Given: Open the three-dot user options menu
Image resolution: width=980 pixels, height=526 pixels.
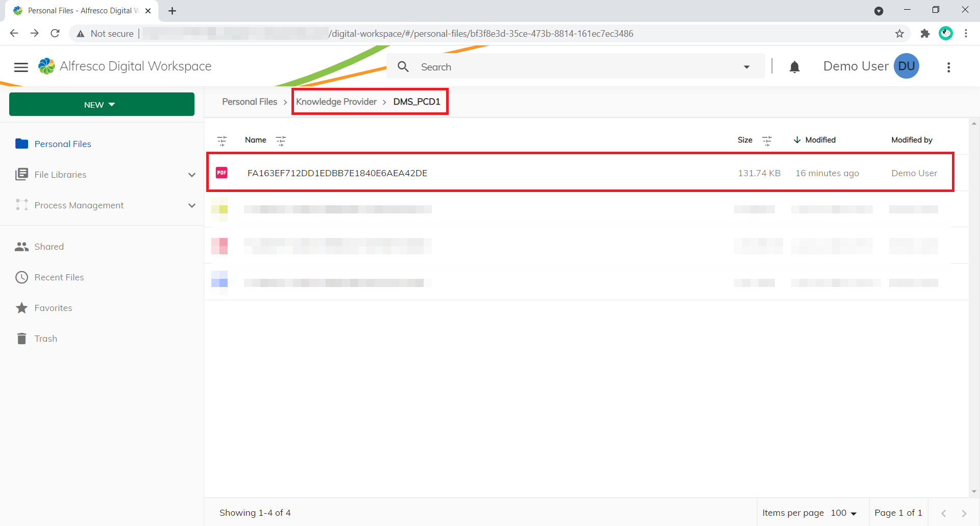Looking at the screenshot, I should point(948,67).
